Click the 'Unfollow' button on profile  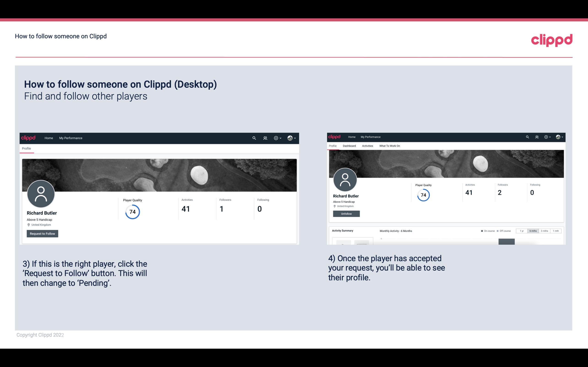point(346,214)
